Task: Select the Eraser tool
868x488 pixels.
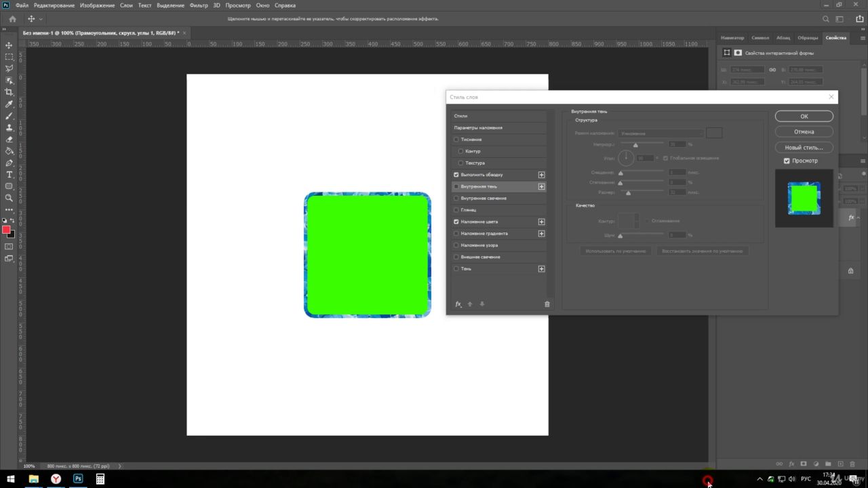Action: (9, 139)
